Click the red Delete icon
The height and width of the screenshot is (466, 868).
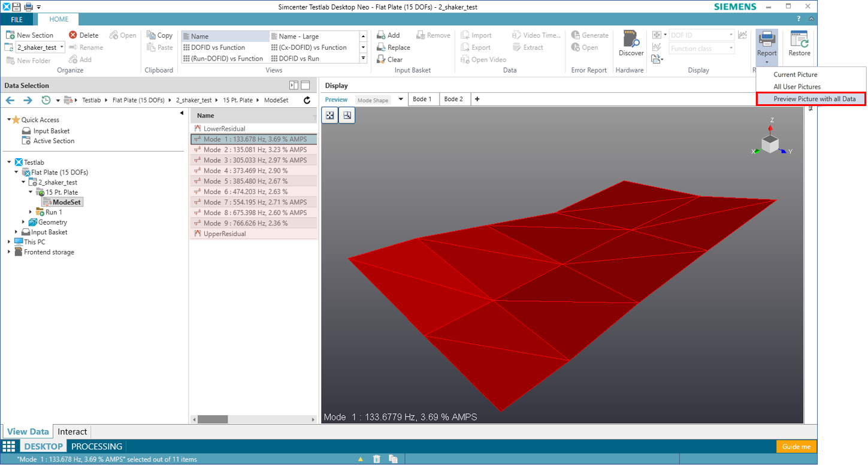73,35
